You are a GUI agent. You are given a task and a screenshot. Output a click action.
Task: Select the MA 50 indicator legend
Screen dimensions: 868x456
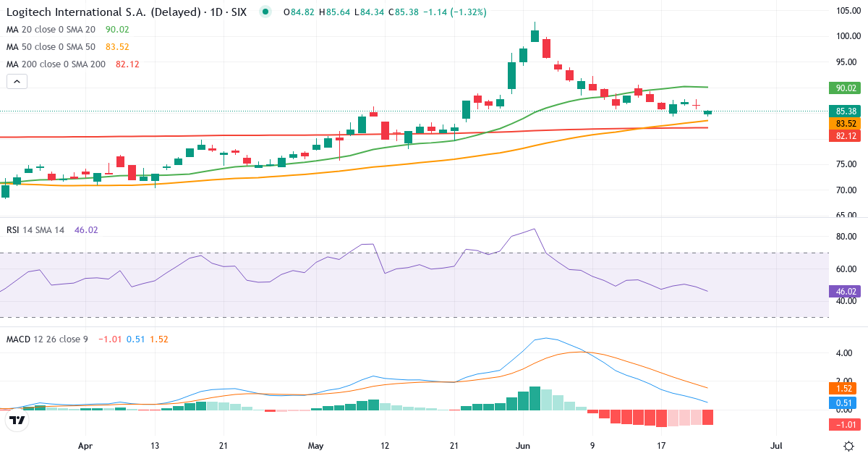(x=67, y=46)
